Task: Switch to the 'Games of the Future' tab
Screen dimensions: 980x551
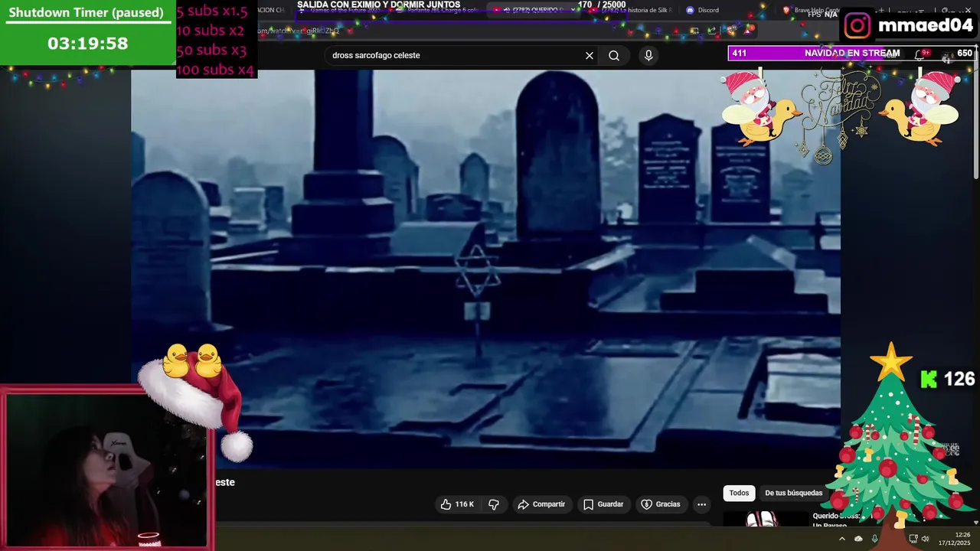Action: (341, 10)
